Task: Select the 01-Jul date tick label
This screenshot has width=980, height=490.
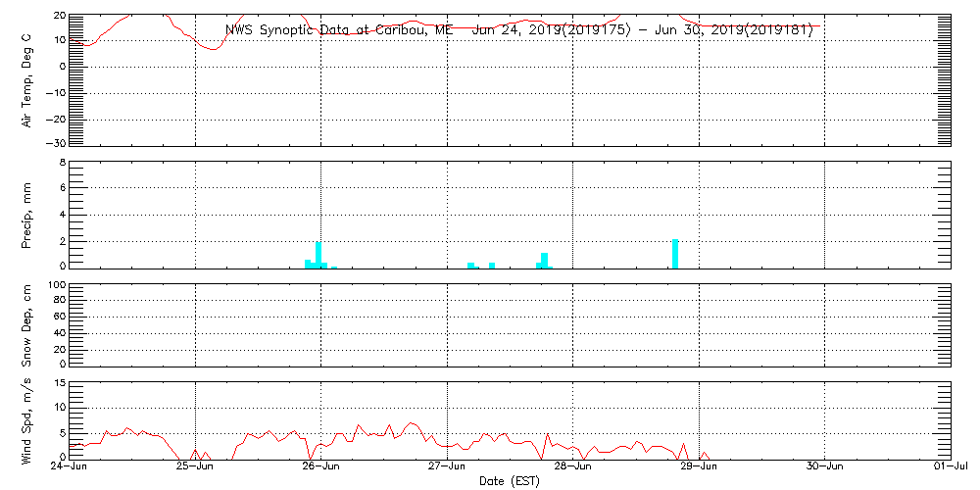Action: 951,467
